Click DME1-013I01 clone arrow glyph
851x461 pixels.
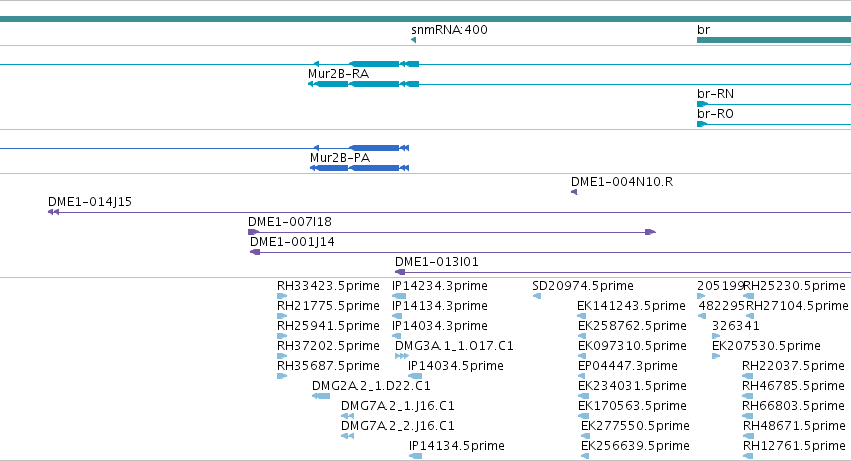pos(400,272)
